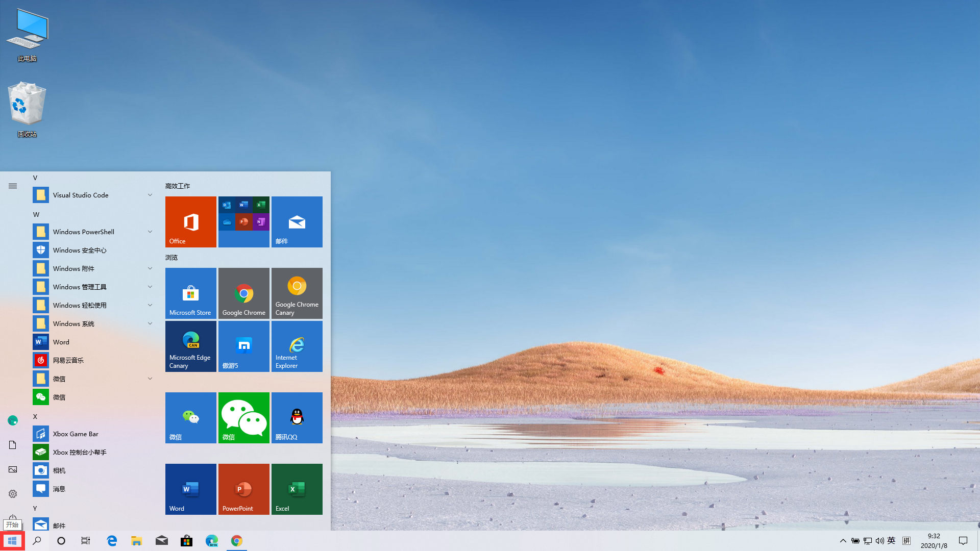The image size is (980, 551).
Task: Open the Office tile
Action: click(190, 222)
